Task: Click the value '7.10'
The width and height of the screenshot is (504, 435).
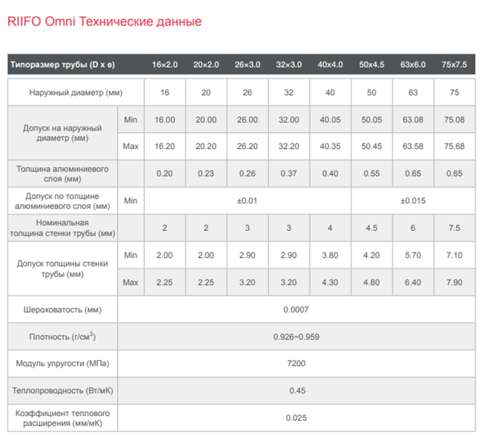Action: coord(454,256)
